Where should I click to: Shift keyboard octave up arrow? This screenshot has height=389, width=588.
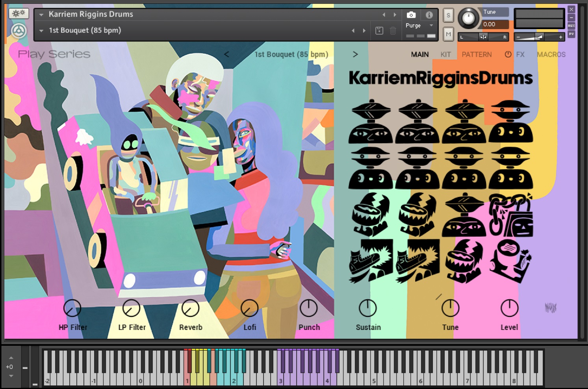(11, 358)
